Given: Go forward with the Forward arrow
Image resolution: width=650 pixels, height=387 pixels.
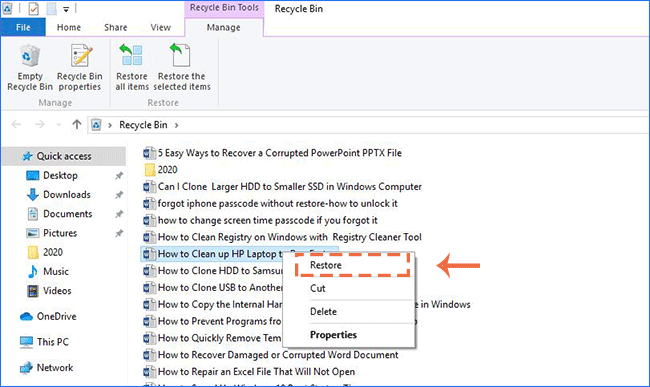Looking at the screenshot, I should (x=40, y=124).
